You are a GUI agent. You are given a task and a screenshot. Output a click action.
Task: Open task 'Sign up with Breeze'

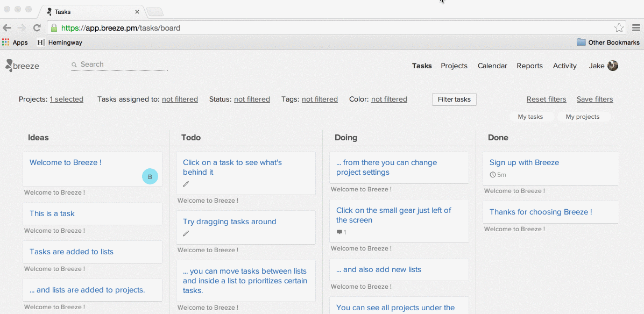click(524, 162)
